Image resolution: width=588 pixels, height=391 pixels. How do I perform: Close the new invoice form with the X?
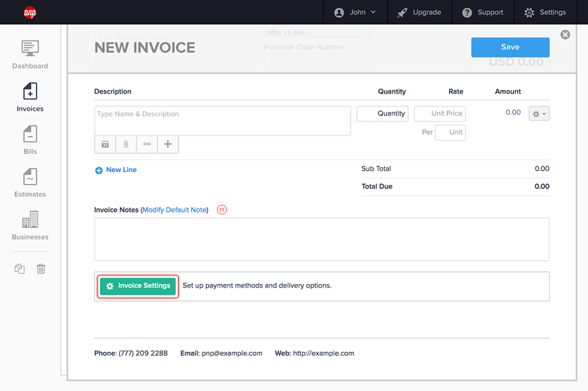point(565,35)
